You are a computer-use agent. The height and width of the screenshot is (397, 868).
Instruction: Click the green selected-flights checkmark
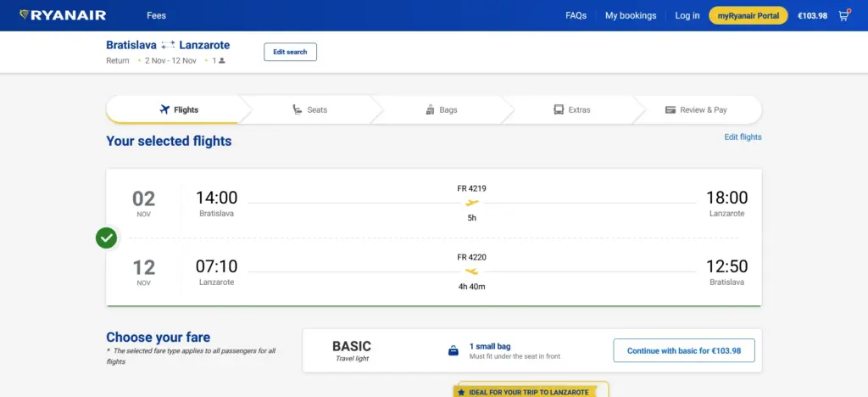point(106,238)
